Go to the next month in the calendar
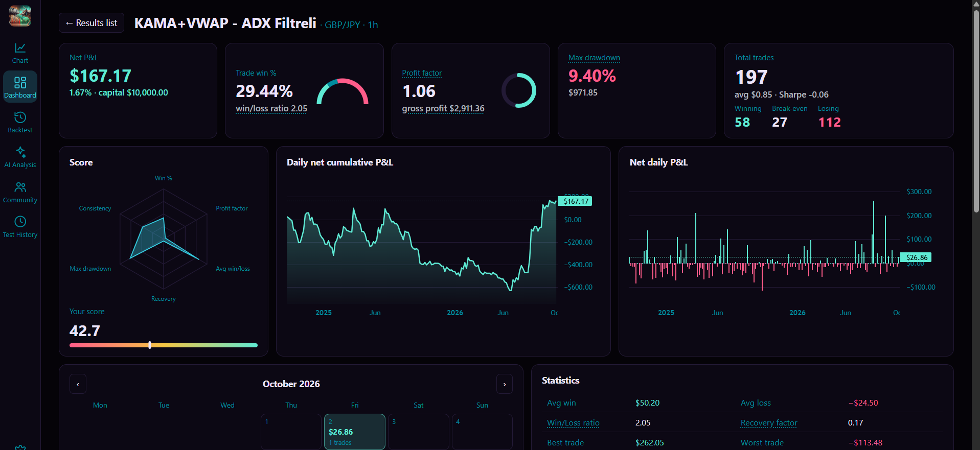The image size is (980, 450). pyautogui.click(x=505, y=384)
